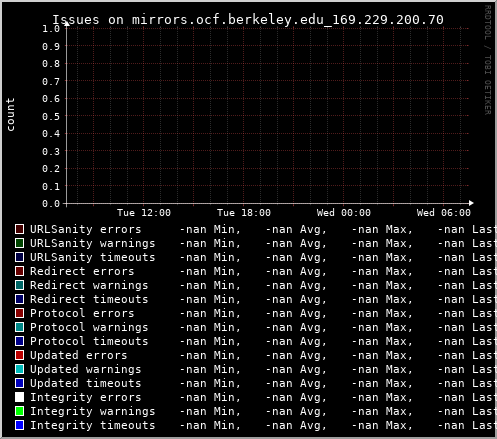Click the graph title with mirrors.ocf.berkeley.edu
This screenshot has height=439, width=497.
pos(248,20)
